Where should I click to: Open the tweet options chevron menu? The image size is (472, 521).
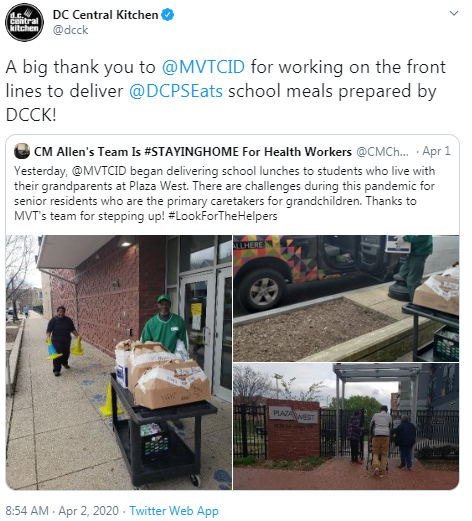pyautogui.click(x=454, y=14)
